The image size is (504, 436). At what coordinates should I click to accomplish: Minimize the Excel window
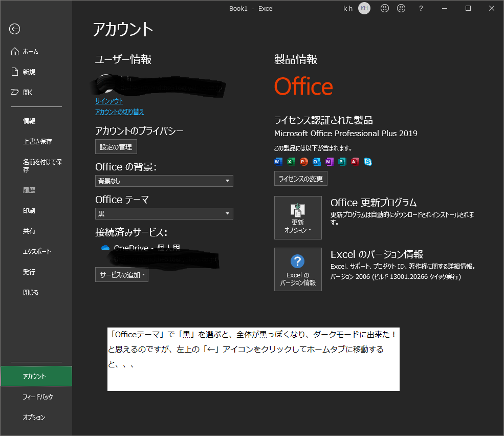pos(445,8)
